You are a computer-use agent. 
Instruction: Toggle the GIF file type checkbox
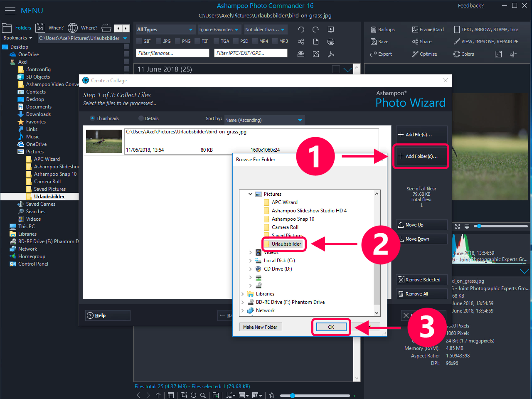pyautogui.click(x=139, y=41)
